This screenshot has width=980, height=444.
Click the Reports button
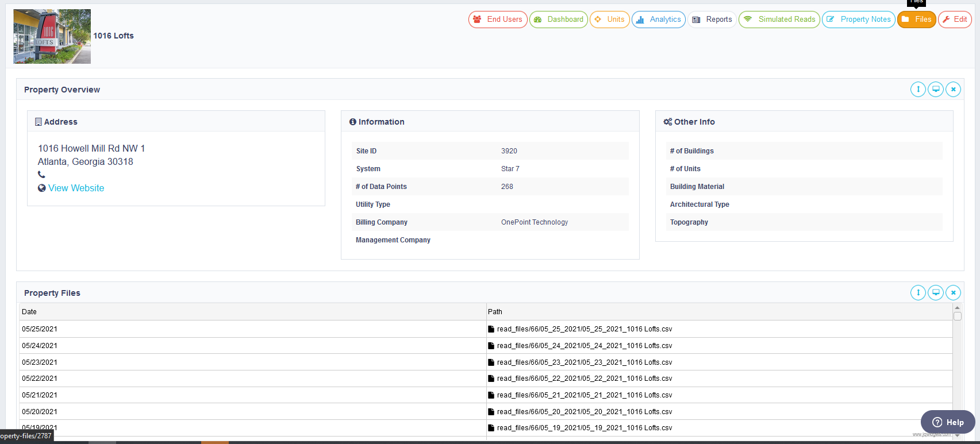712,20
